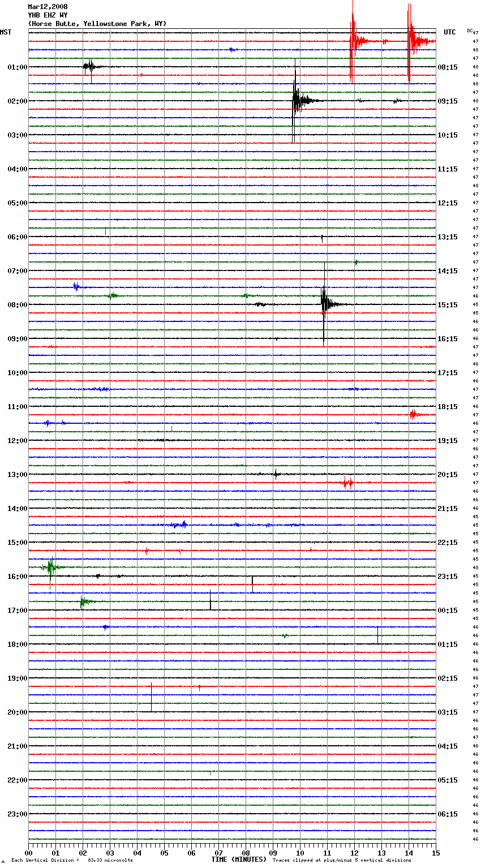Click the "DC" column header
Image resolution: width=481 pixels, height=868 pixels.
pyautogui.click(x=470, y=31)
